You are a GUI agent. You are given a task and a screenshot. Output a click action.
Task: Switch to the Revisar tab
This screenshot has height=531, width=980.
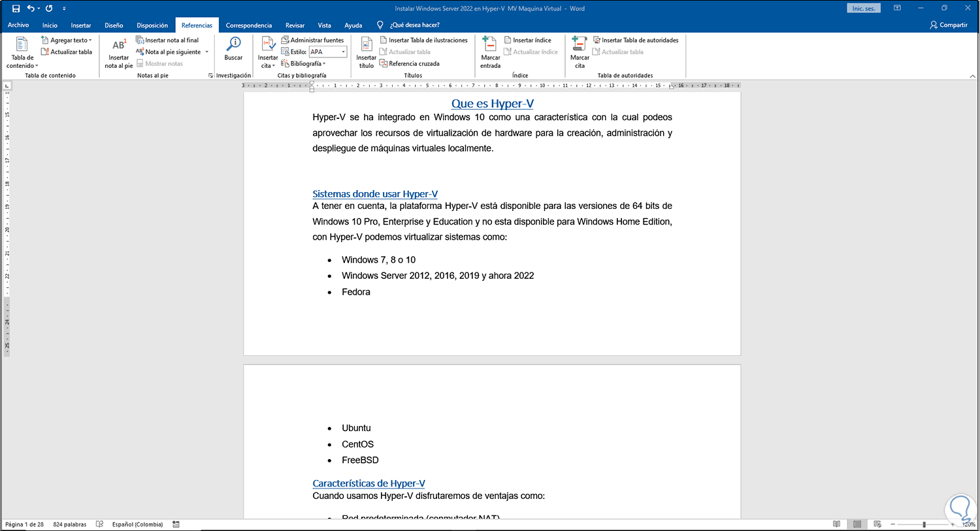[295, 25]
